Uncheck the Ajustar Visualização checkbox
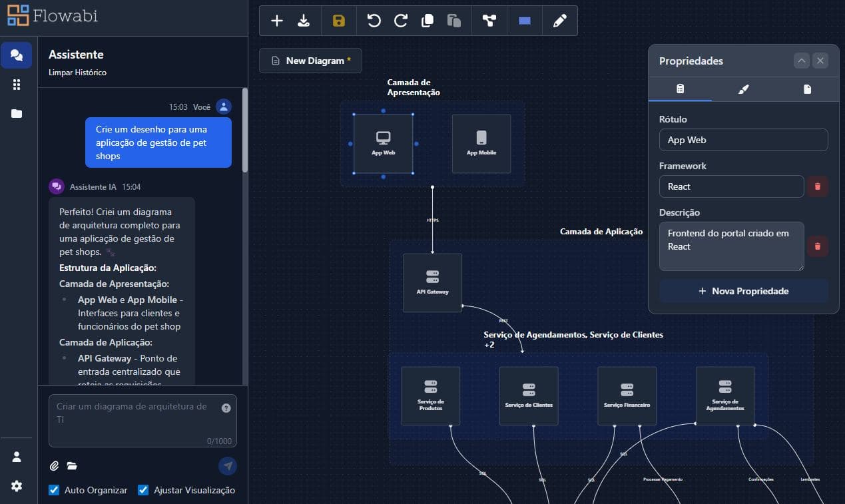The height and width of the screenshot is (504, 845). click(143, 490)
